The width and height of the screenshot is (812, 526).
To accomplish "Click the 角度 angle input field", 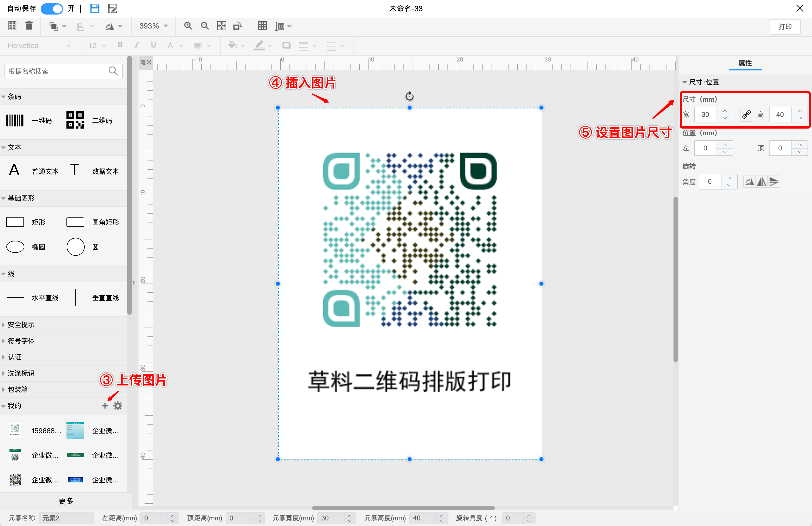I will (x=710, y=182).
